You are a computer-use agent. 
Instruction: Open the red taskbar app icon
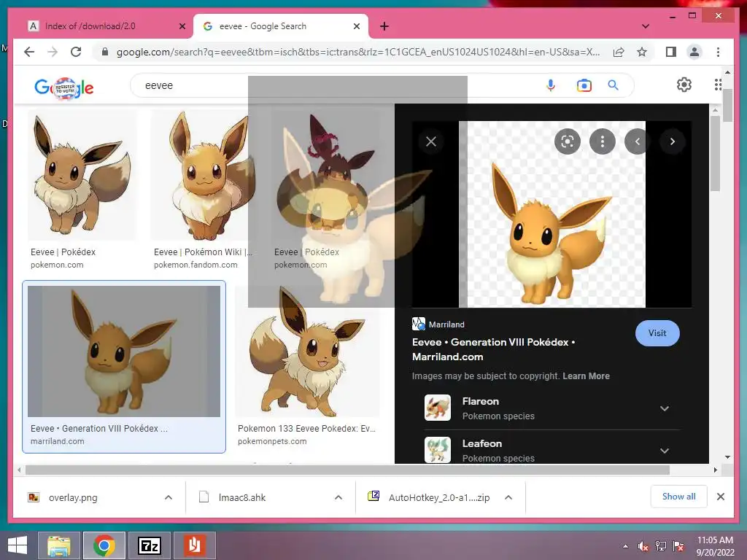pos(194,545)
